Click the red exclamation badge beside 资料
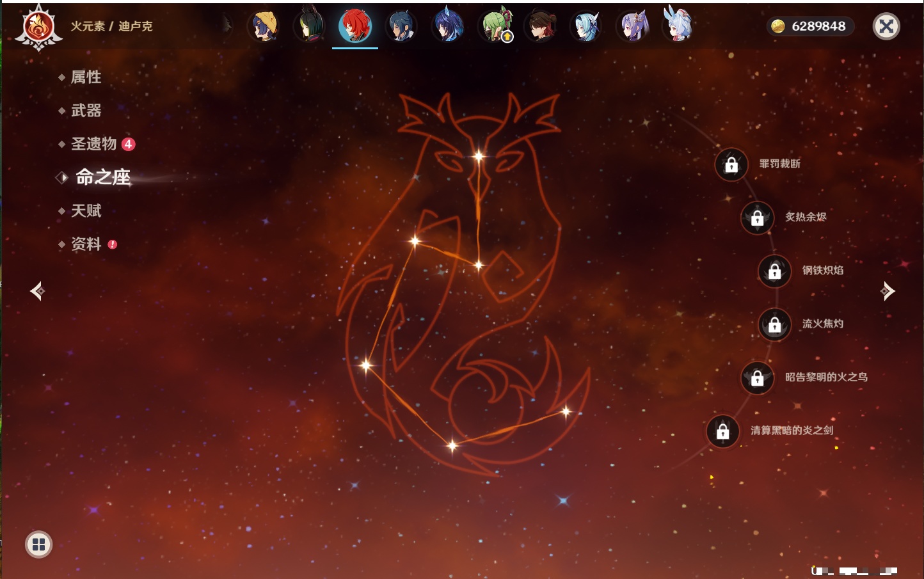 click(113, 244)
